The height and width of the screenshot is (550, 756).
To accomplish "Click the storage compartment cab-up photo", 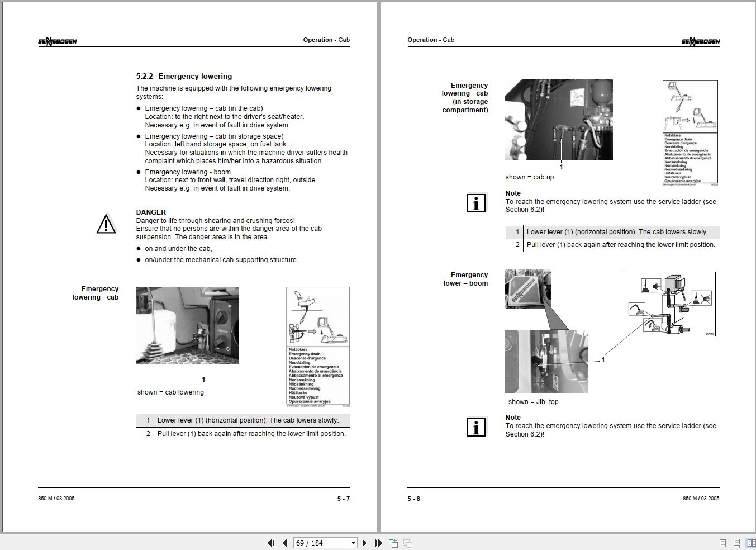I will coord(559,119).
